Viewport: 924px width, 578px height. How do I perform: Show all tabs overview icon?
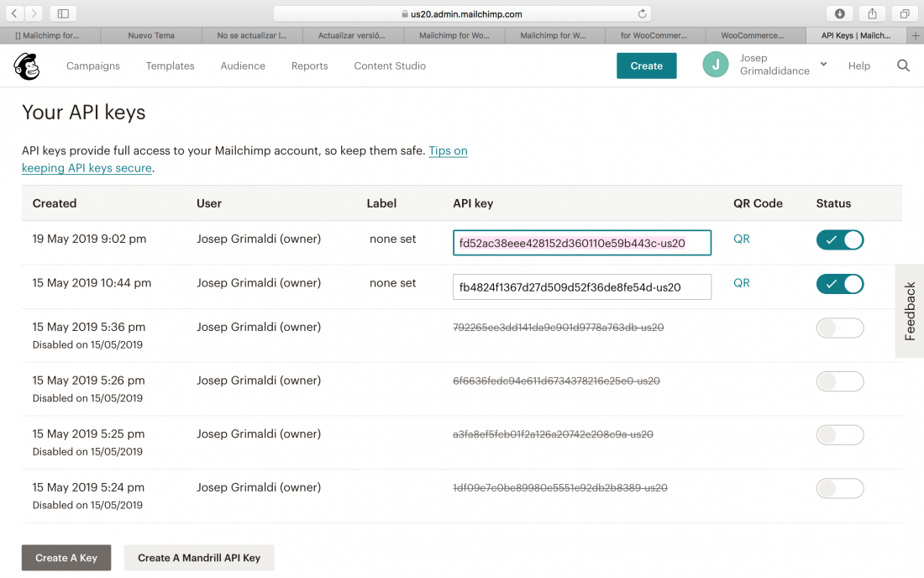(905, 13)
